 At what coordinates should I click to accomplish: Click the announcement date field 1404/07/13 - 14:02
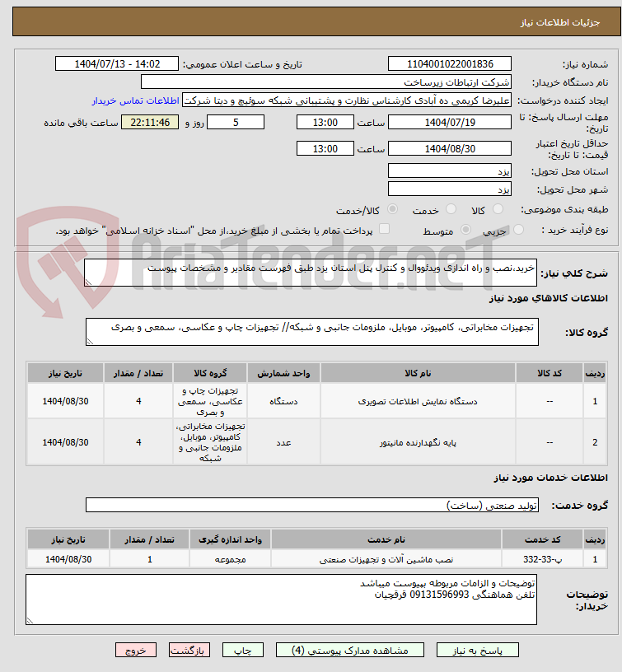[117, 64]
